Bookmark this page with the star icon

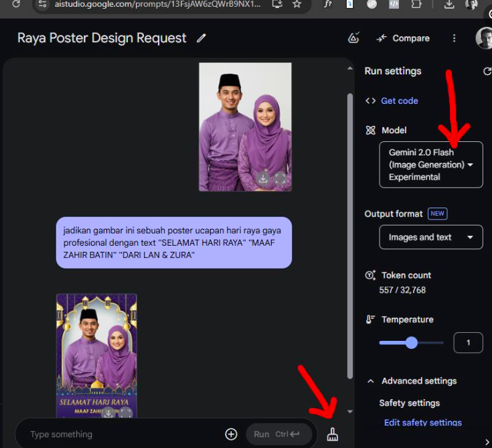pyautogui.click(x=297, y=4)
